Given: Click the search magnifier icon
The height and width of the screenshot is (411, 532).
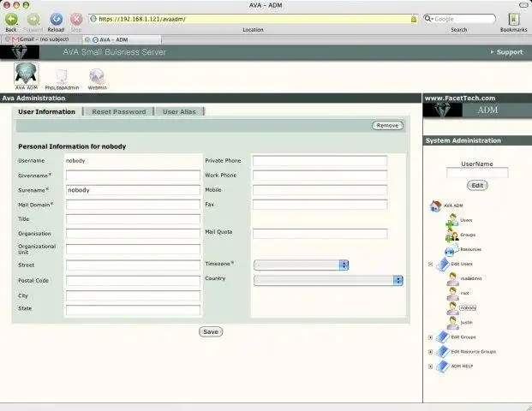Looking at the screenshot, I should point(428,19).
